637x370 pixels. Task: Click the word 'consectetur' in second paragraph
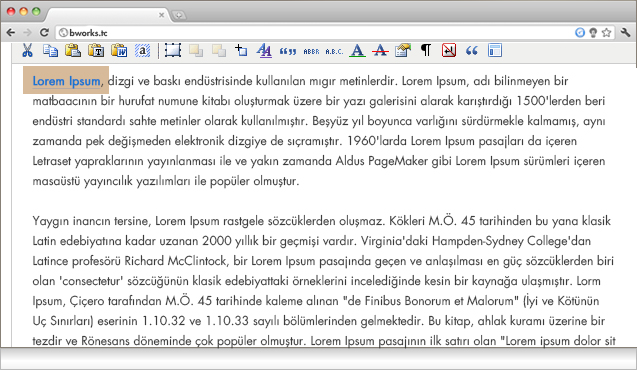point(92,281)
